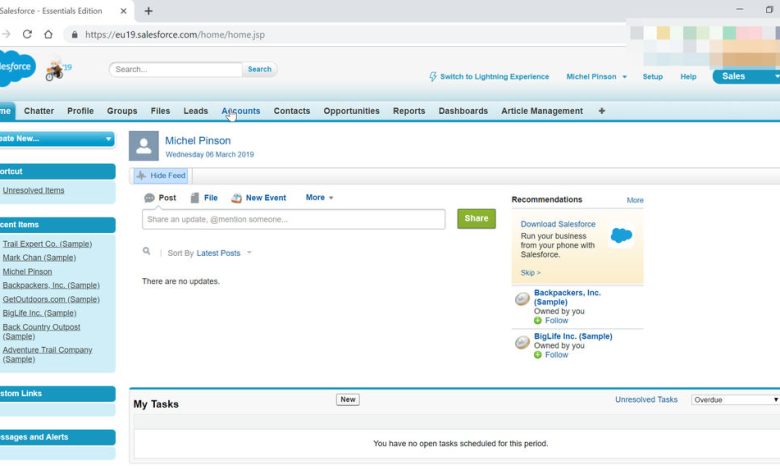Open the Contacts tab
The image size is (780, 470).
coord(292,111)
